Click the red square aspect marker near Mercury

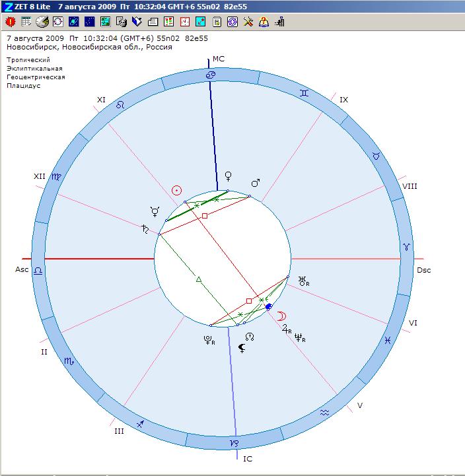click(205, 216)
